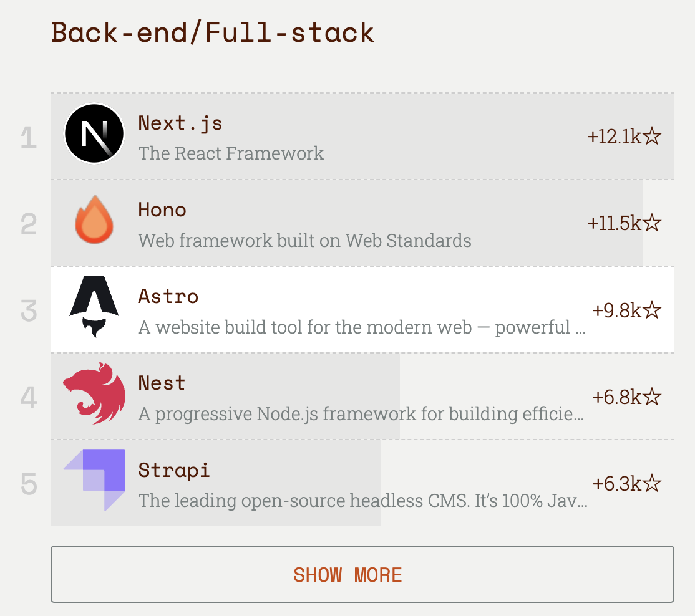Click the star icon beside +11.5k

click(652, 223)
